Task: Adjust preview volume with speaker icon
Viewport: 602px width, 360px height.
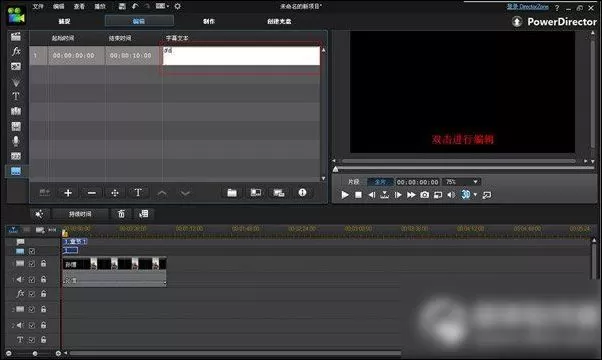Action: 451,195
